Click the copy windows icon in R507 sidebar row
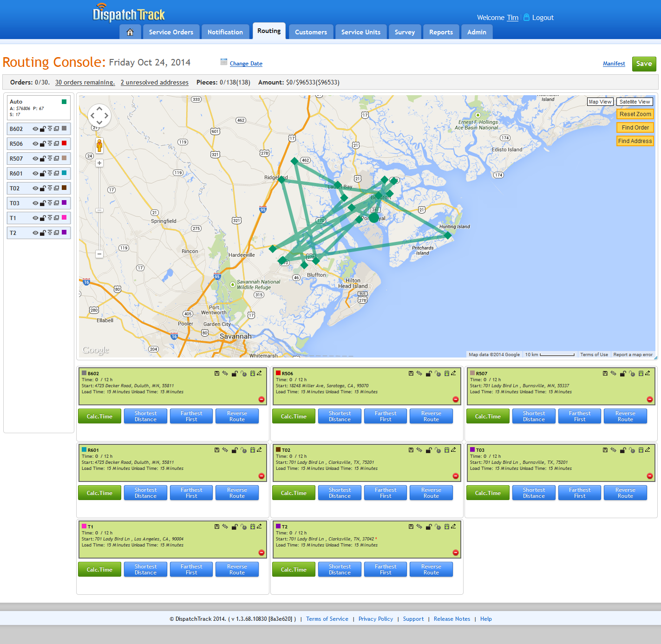 (57, 158)
